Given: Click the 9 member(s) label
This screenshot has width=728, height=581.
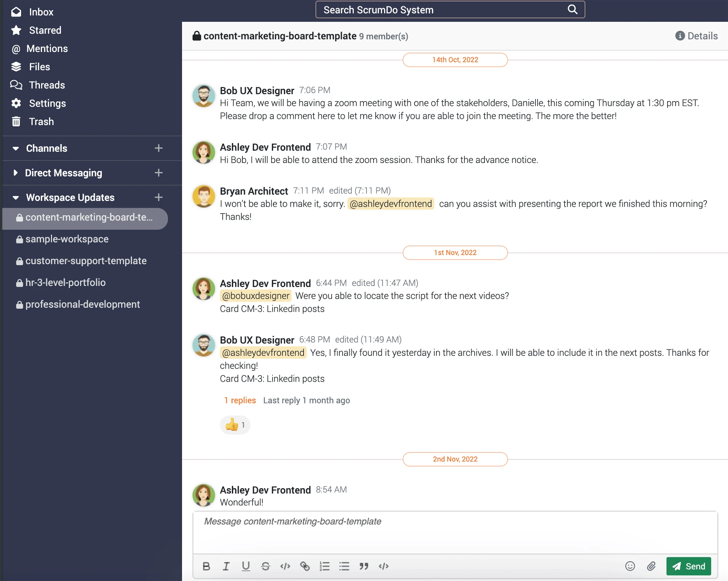Looking at the screenshot, I should coord(384,36).
